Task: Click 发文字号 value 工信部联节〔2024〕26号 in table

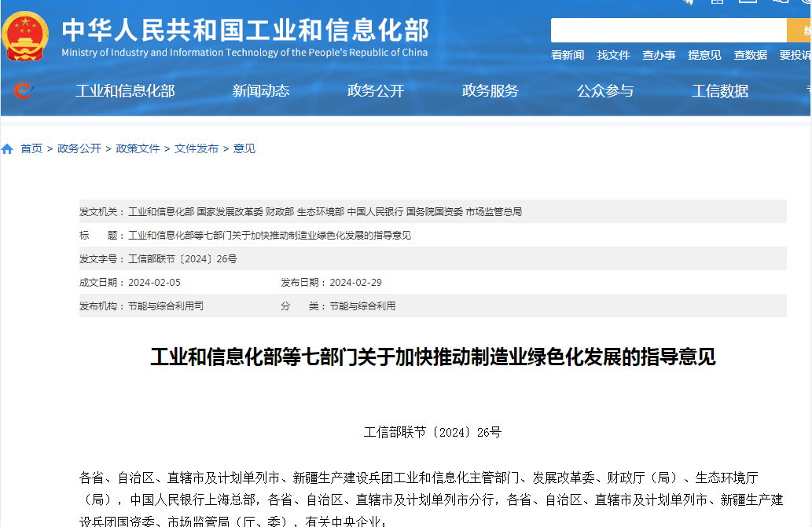Action: coord(182,259)
